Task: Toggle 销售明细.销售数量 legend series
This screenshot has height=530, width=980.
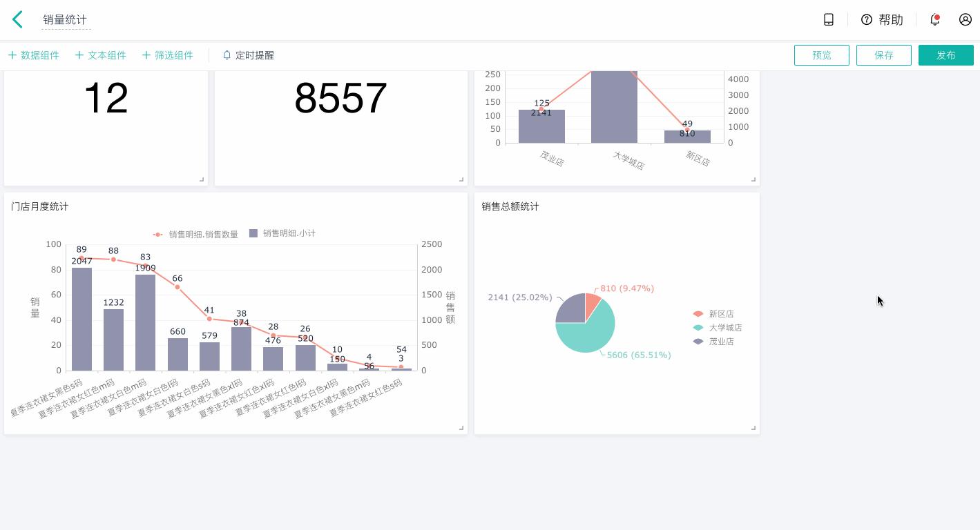Action: coord(195,234)
